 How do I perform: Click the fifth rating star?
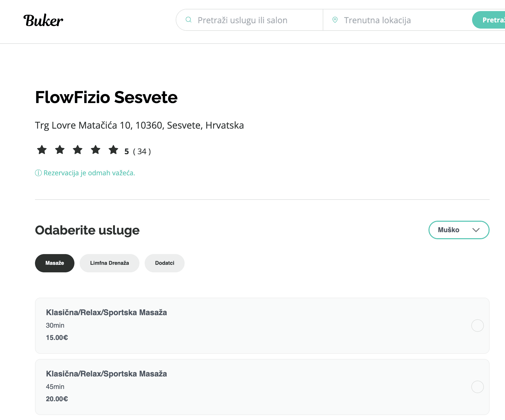click(113, 150)
